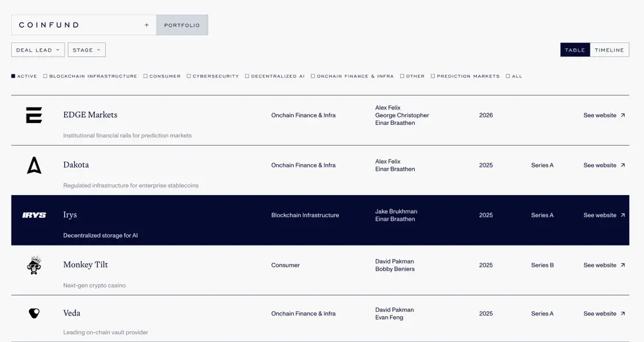
Task: Click 'Next-gen crypto casino' description
Action: (95, 285)
